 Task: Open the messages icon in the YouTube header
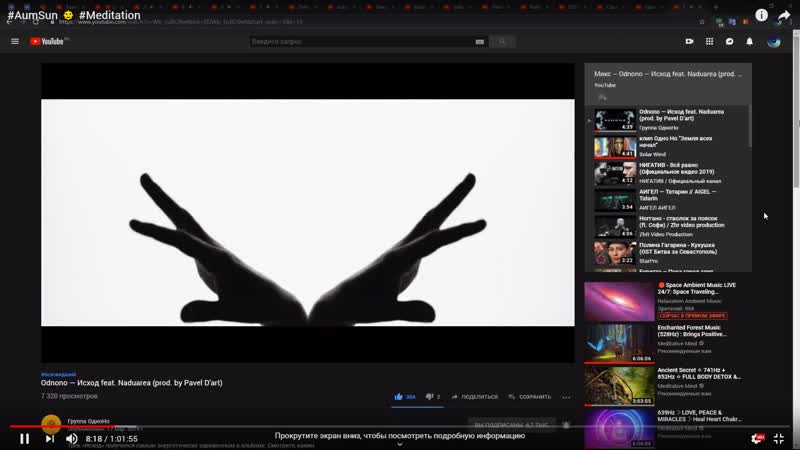[730, 41]
